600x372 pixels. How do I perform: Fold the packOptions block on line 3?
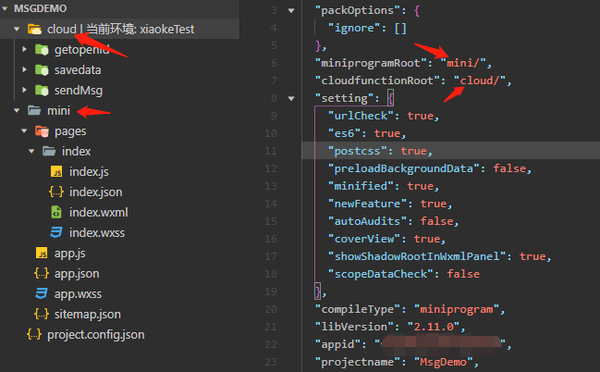coord(291,11)
